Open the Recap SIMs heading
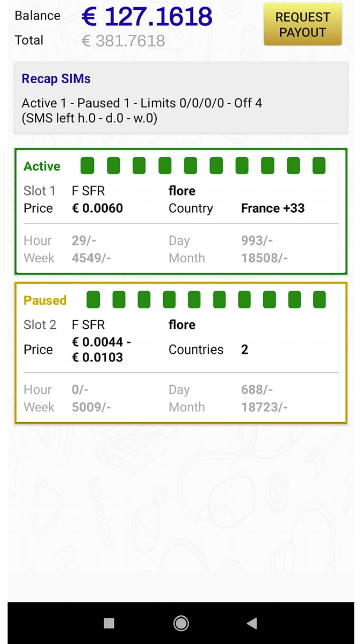 click(x=56, y=79)
